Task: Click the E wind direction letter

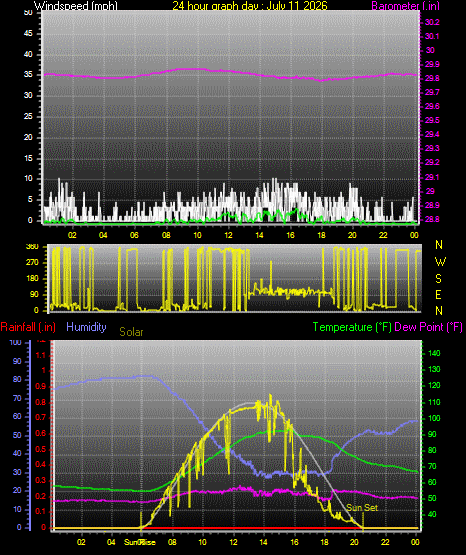Action: (x=438, y=294)
